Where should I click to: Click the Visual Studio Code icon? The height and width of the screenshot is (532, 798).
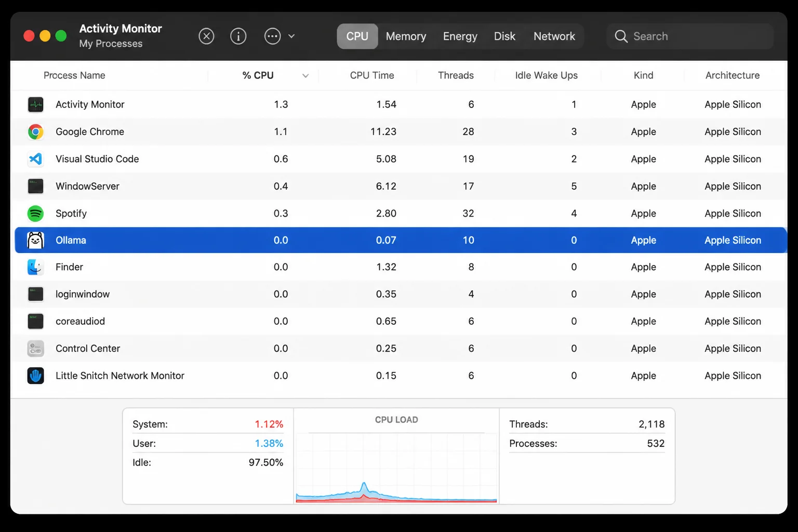[x=35, y=159]
